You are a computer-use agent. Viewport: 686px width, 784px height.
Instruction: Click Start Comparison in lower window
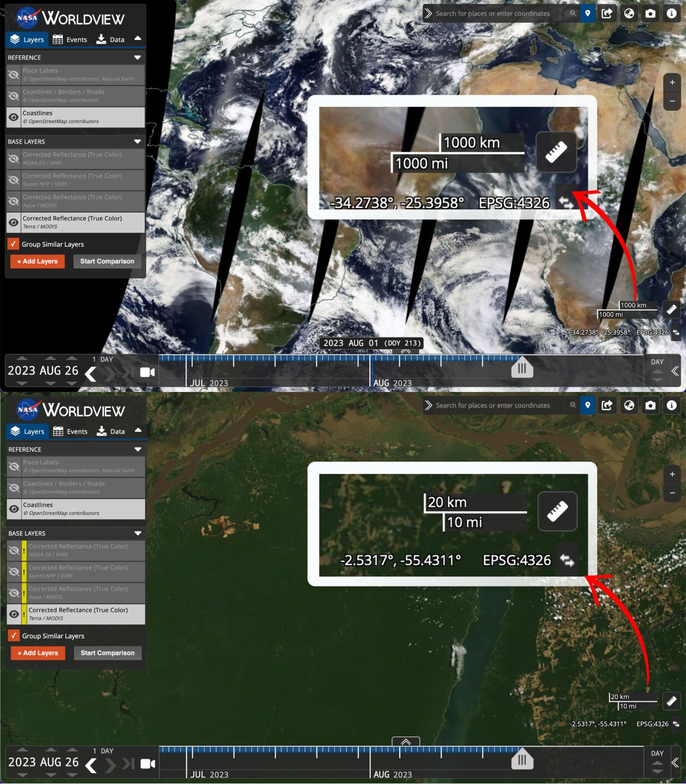point(108,653)
